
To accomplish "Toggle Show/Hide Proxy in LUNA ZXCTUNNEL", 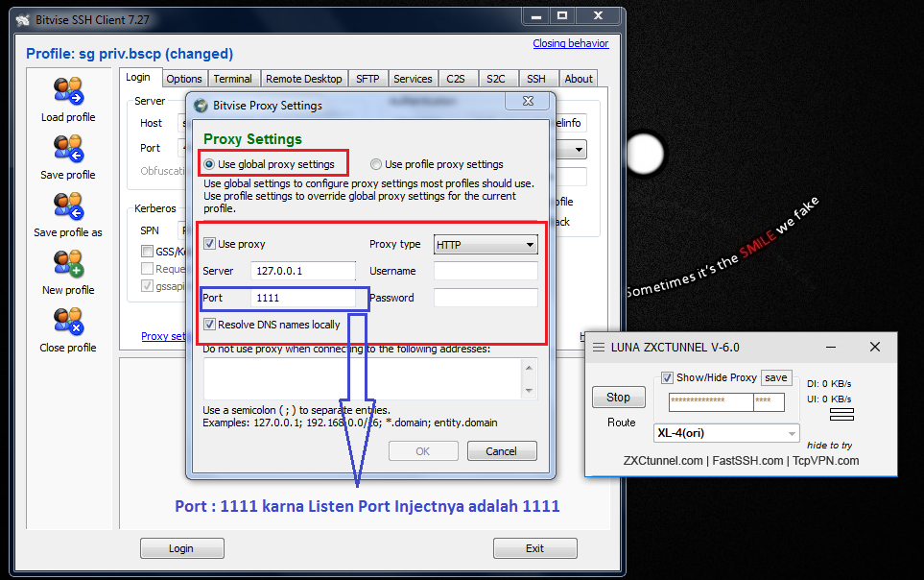I will point(667,377).
